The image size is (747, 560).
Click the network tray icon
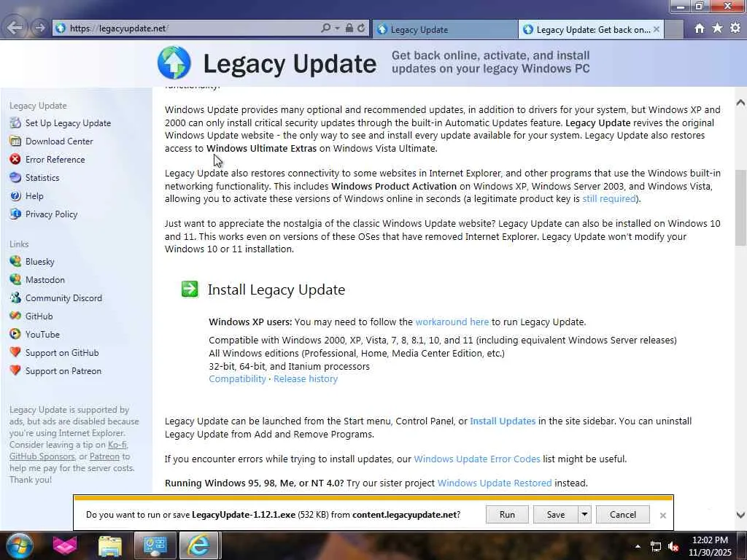[x=656, y=547]
